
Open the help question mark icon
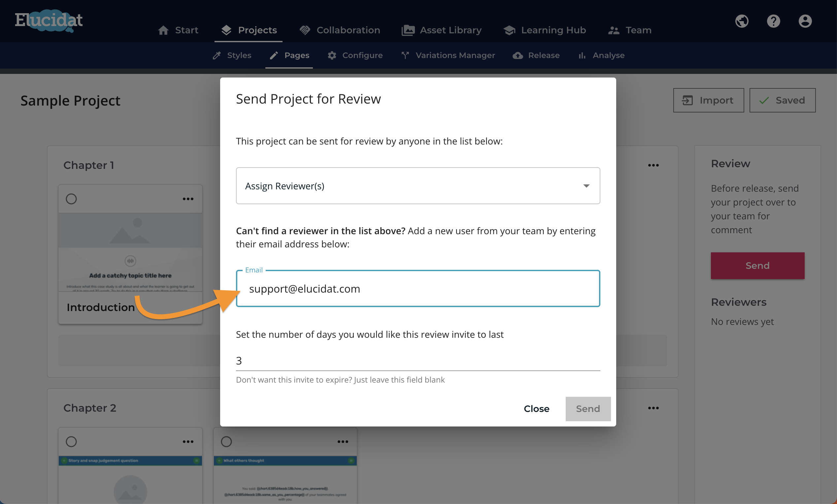point(774,21)
